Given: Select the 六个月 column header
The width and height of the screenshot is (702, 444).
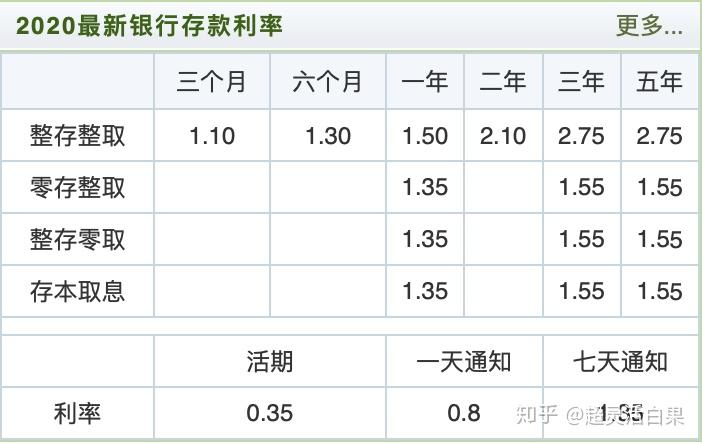Looking at the screenshot, I should click(327, 82).
